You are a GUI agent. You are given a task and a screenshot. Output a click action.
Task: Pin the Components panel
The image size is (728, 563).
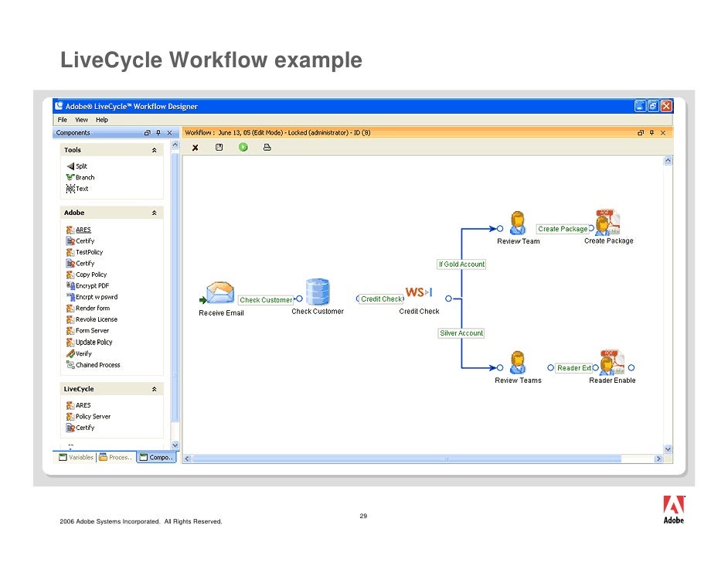[158, 133]
